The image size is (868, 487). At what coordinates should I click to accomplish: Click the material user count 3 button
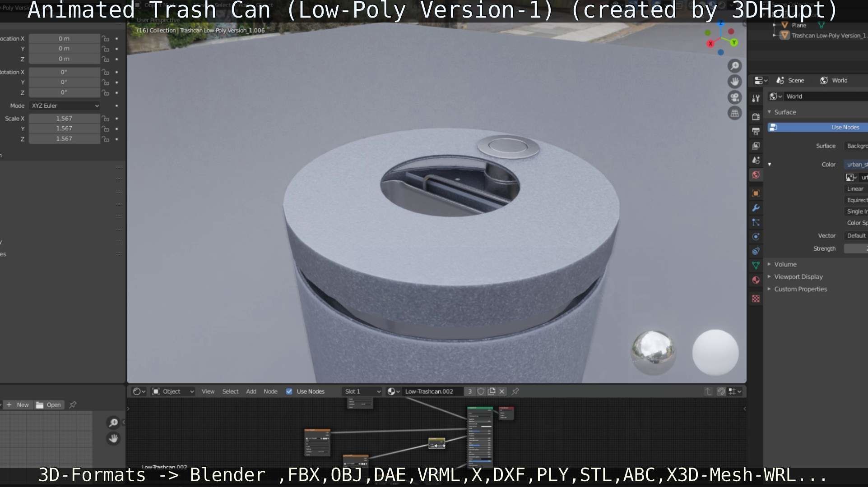pyautogui.click(x=470, y=391)
